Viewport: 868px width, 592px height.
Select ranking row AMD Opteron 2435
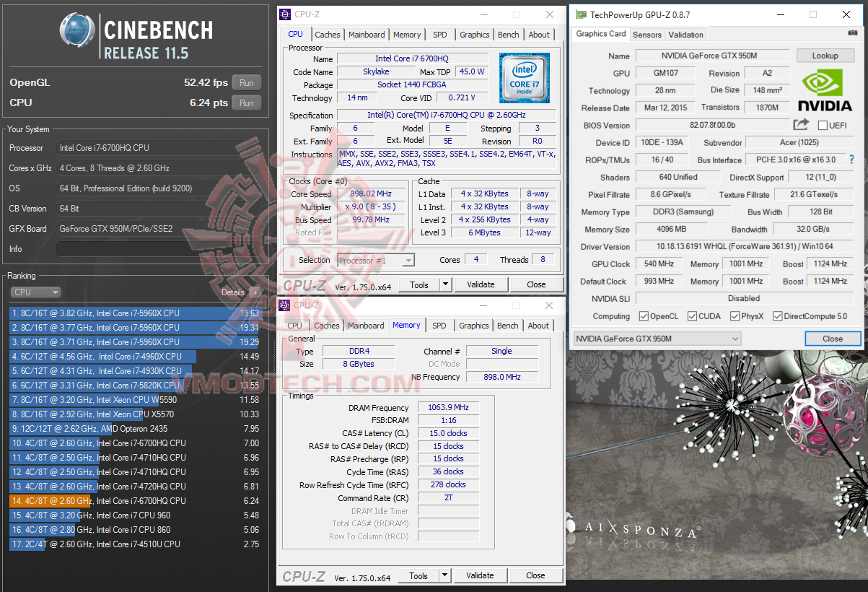click(x=135, y=429)
